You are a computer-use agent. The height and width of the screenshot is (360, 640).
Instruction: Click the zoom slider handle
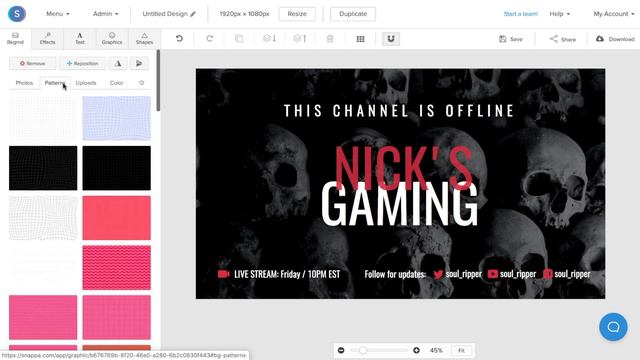[x=363, y=350]
